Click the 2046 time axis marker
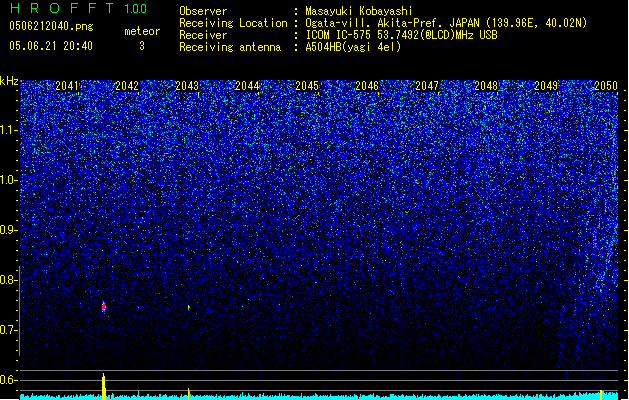This screenshot has width=629, height=400. pyautogui.click(x=367, y=86)
